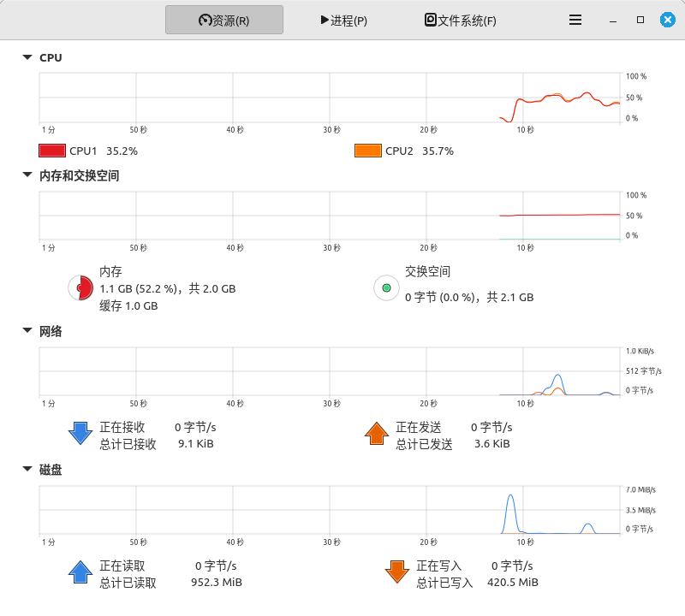685x616 pixels.
Task: Close the window with blue X button
Action: coord(668,20)
